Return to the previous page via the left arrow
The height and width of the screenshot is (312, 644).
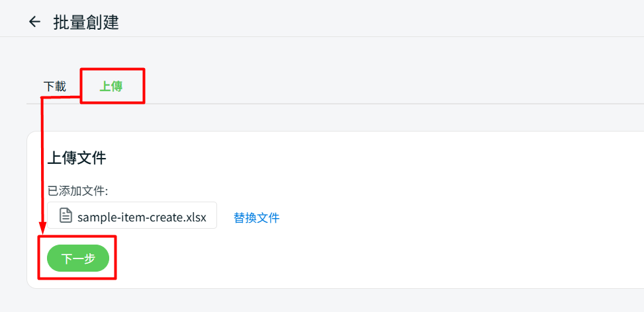click(x=34, y=22)
